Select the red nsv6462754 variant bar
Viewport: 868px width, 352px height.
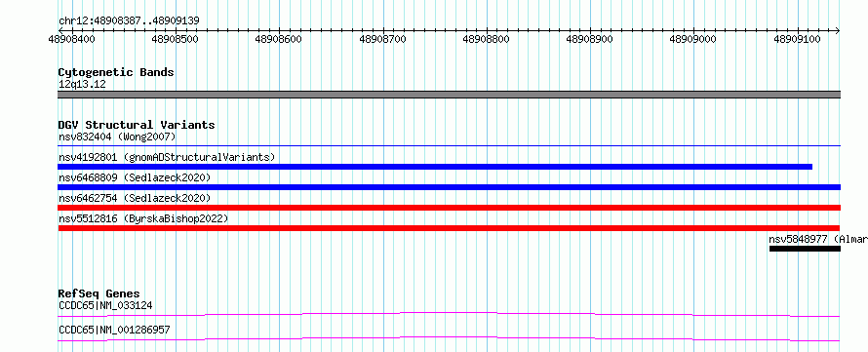[449, 208]
